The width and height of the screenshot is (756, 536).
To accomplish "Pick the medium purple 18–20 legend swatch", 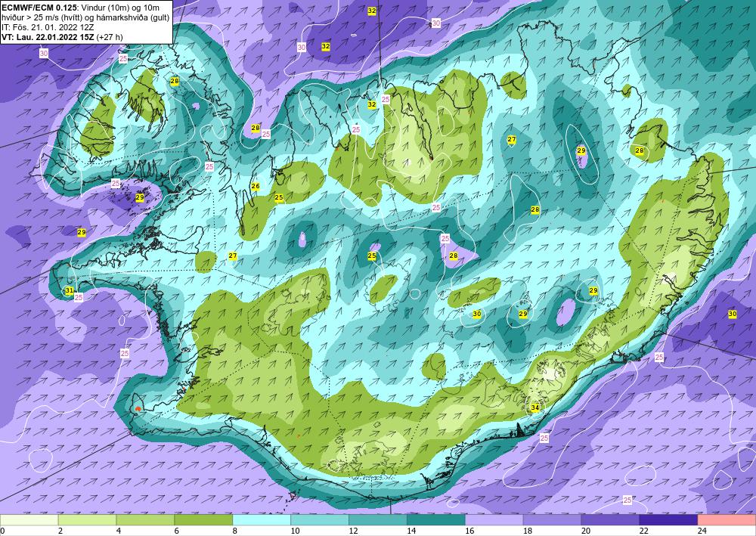I will coord(552,520).
